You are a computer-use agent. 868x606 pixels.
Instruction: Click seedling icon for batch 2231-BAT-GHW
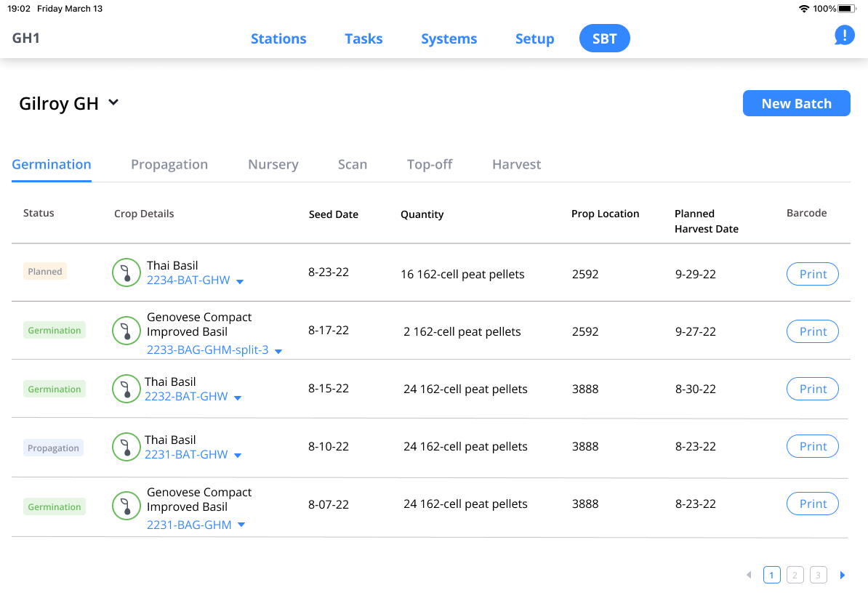[x=126, y=446]
